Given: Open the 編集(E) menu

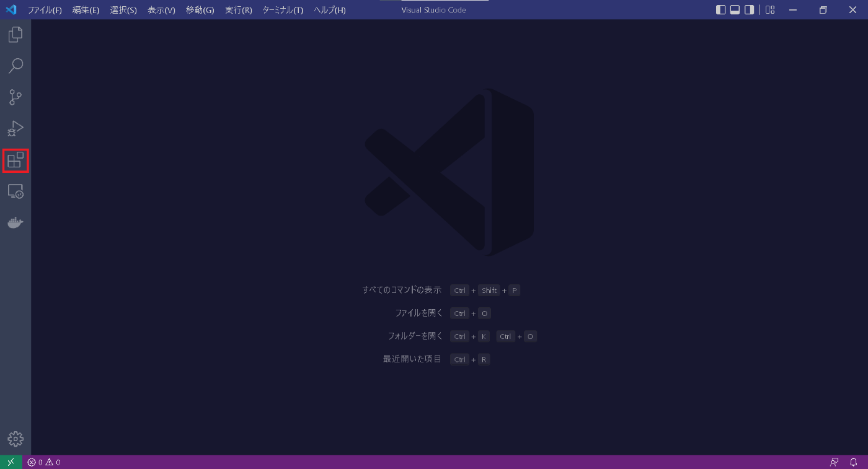Looking at the screenshot, I should pos(86,10).
